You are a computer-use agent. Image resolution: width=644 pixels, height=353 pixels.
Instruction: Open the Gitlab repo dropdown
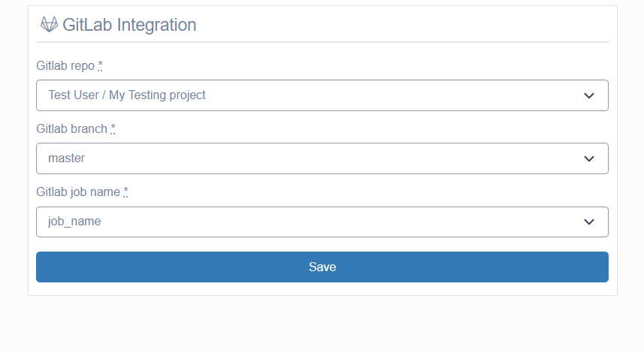[322, 95]
